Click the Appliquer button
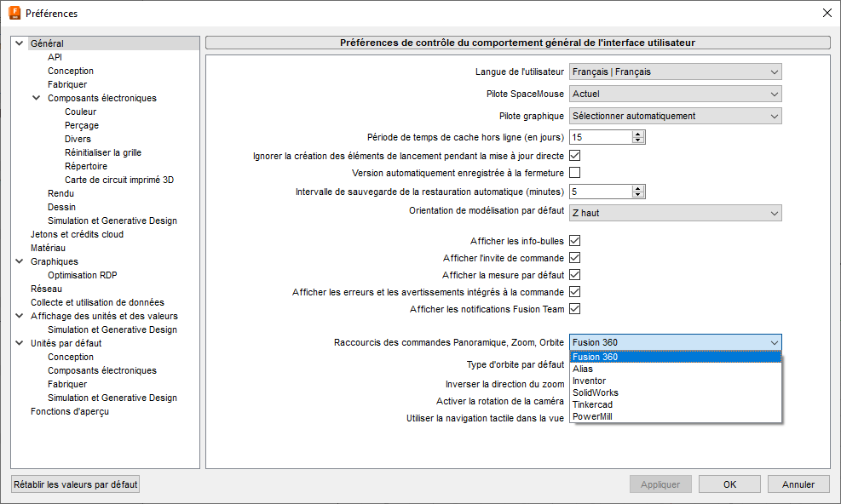This screenshot has width=841, height=504. point(660,484)
